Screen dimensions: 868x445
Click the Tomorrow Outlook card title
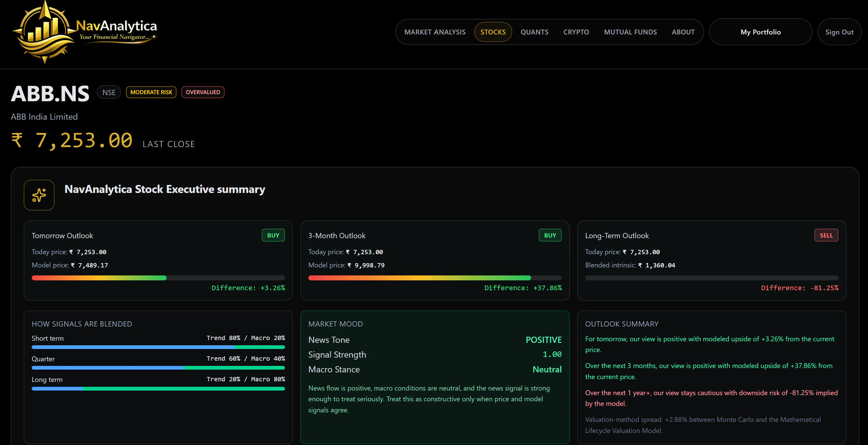click(62, 236)
